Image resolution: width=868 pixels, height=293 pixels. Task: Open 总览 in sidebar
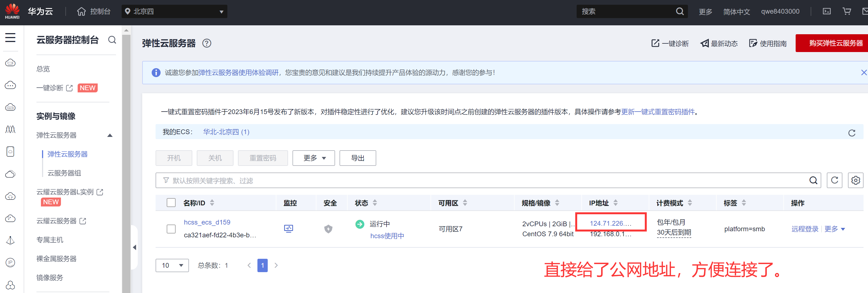click(x=43, y=69)
